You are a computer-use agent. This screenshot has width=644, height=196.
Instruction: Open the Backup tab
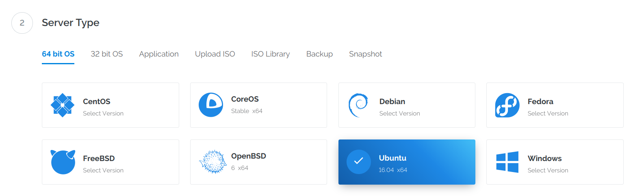319,54
